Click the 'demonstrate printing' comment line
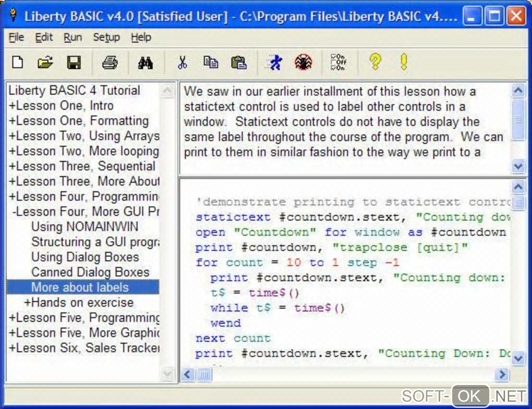Image resolution: width=532 pixels, height=409 pixels. [x=353, y=202]
